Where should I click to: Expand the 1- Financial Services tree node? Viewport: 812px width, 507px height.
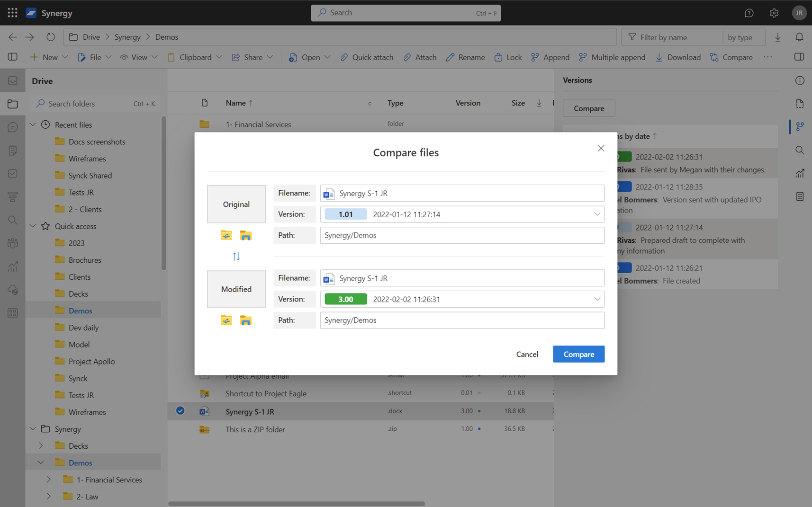coord(49,480)
